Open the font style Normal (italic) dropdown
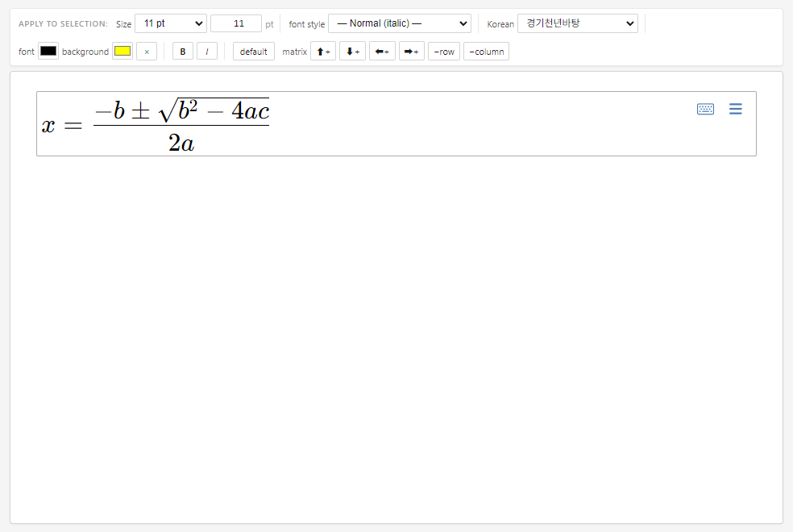793x532 pixels. (x=400, y=23)
